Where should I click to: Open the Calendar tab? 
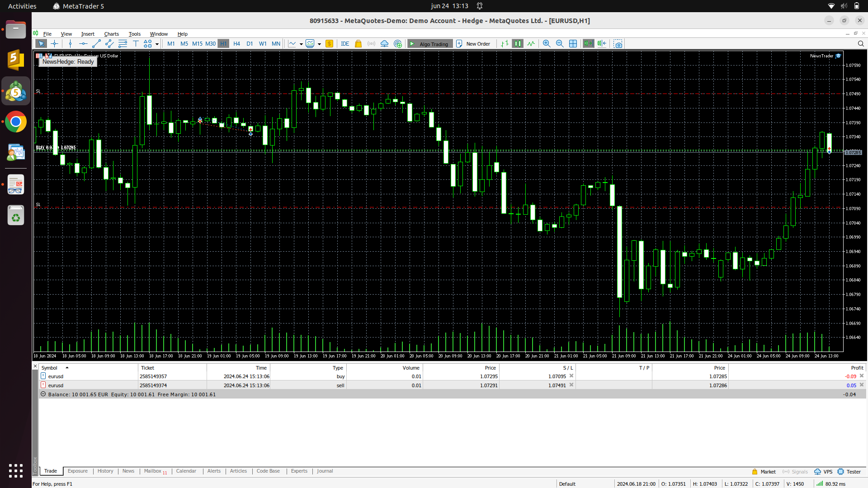click(186, 471)
